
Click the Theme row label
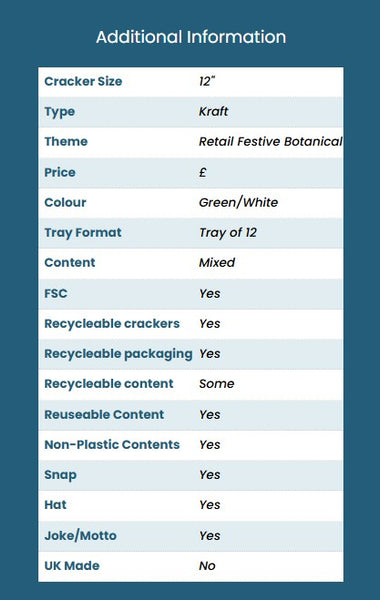(x=66, y=142)
